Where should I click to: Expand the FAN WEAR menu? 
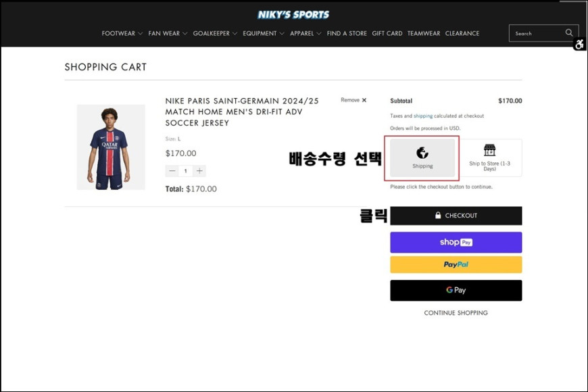coord(168,33)
